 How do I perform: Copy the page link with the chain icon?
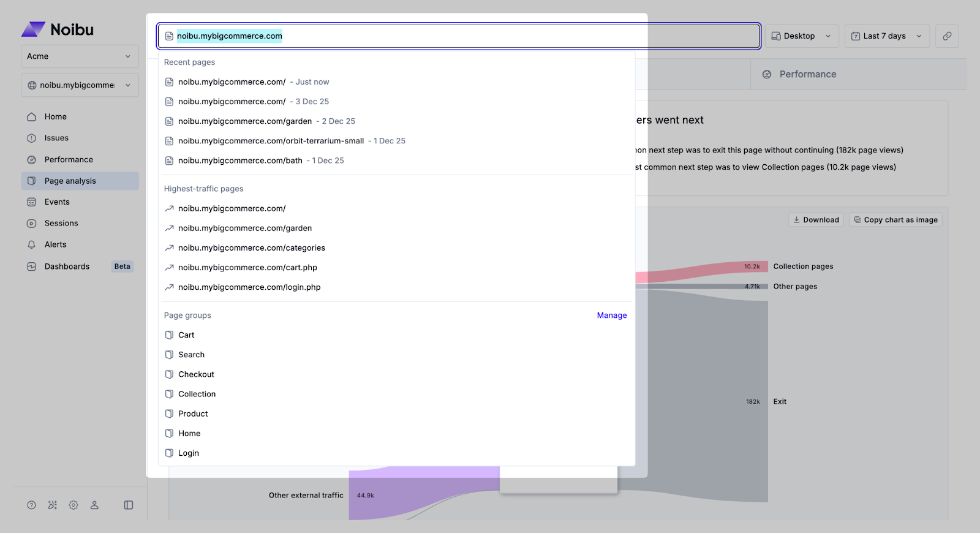[x=947, y=36]
